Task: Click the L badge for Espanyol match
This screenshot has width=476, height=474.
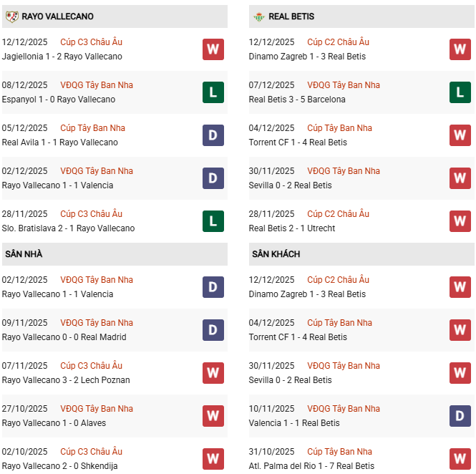Action: (x=213, y=92)
